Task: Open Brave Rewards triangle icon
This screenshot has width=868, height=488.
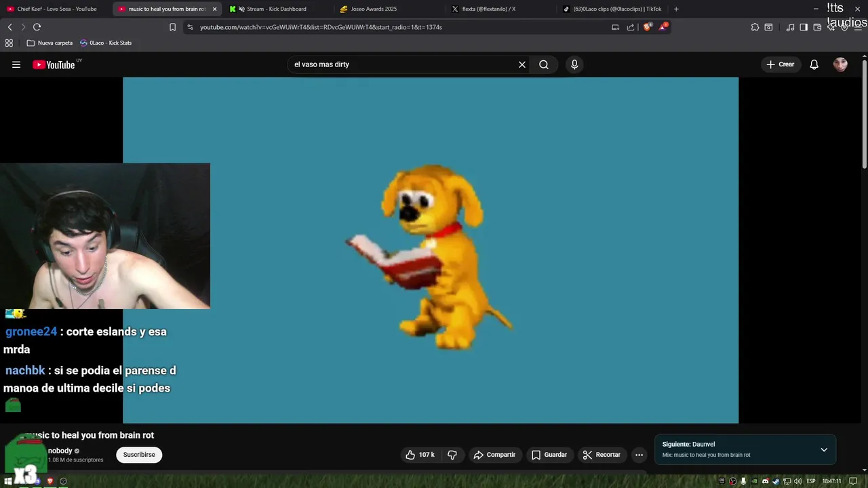Action: point(664,27)
